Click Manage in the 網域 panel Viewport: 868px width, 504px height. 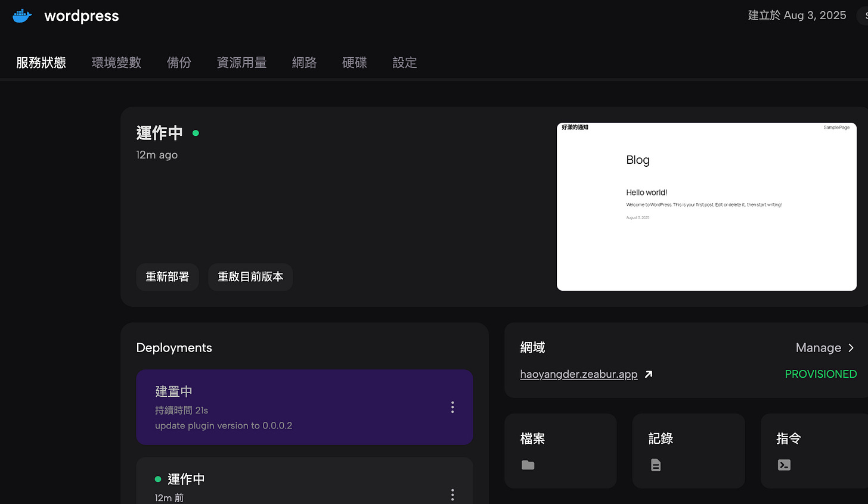[819, 347]
